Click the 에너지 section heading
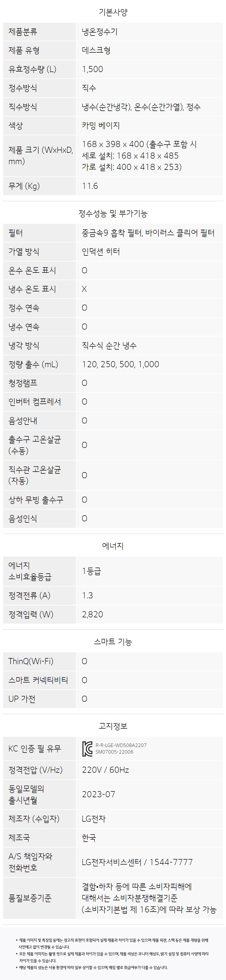 click(113, 546)
